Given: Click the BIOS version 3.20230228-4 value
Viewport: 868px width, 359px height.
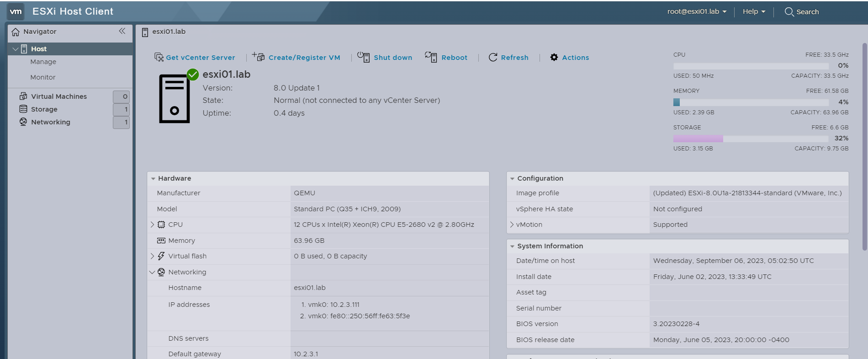Looking at the screenshot, I should [x=676, y=324].
